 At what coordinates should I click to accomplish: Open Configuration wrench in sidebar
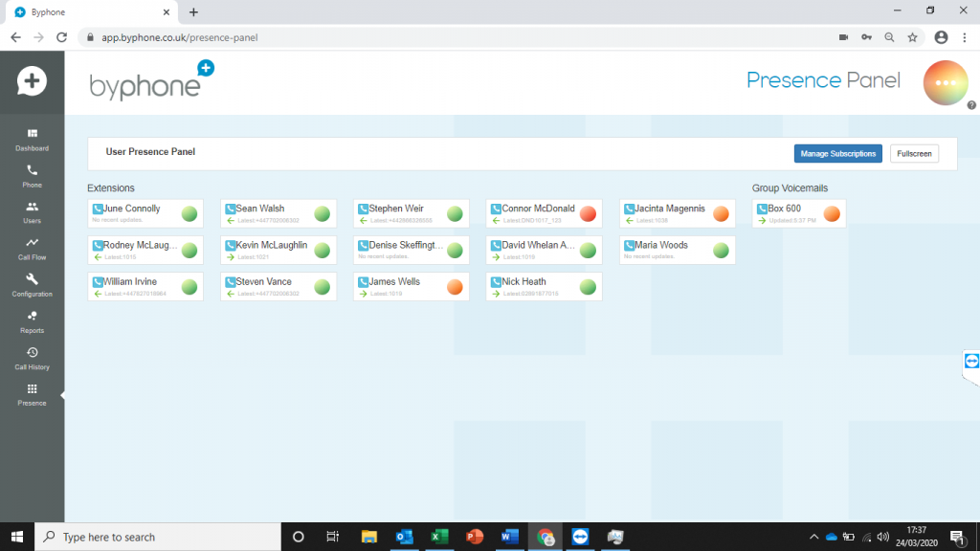32,285
